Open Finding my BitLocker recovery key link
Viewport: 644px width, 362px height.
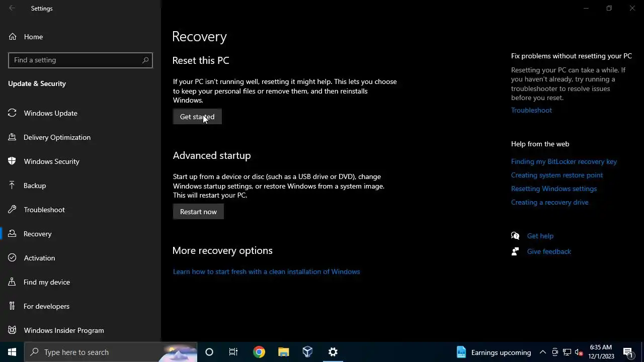[564, 161]
